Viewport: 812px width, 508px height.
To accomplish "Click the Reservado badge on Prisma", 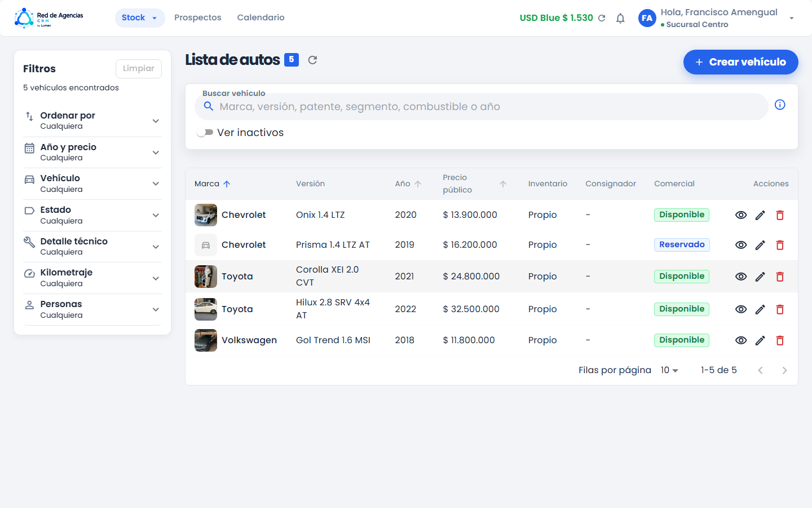I will tap(682, 245).
